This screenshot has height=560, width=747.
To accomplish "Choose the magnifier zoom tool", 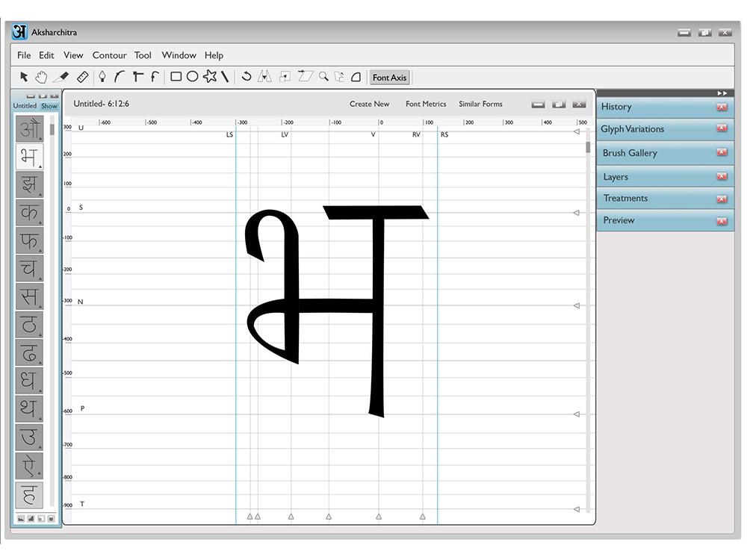I will (x=323, y=77).
